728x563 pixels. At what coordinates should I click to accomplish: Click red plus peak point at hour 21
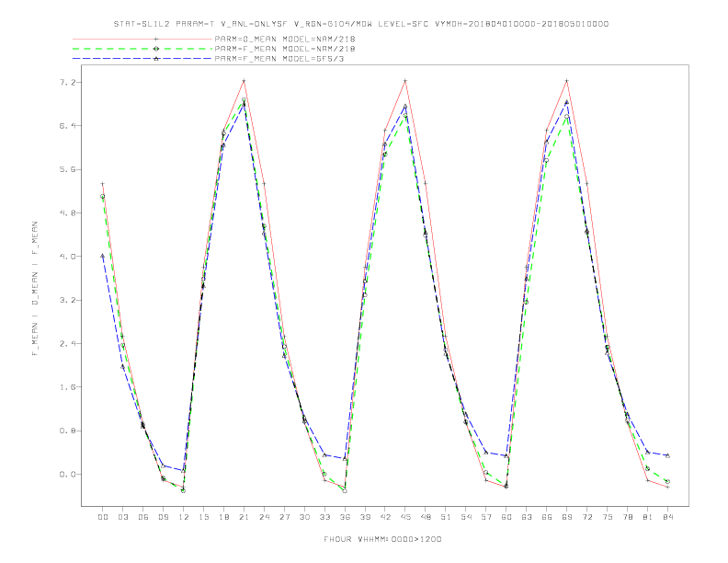click(244, 81)
